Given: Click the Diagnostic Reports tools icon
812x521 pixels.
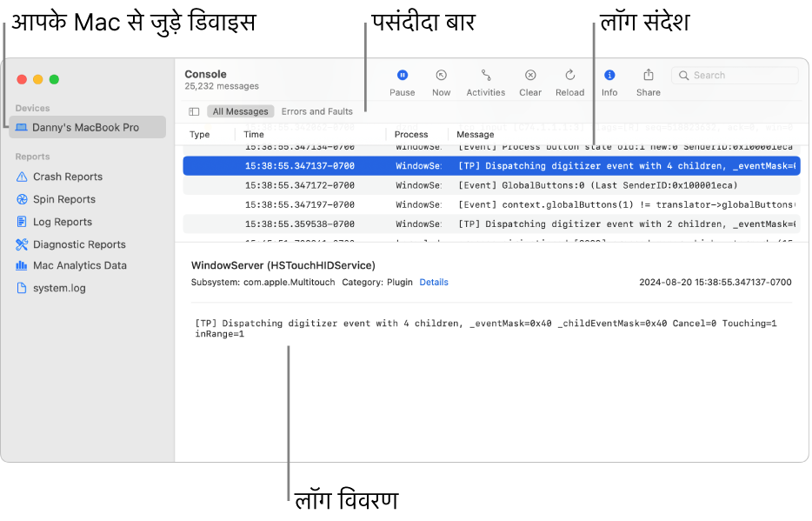Looking at the screenshot, I should point(22,244).
